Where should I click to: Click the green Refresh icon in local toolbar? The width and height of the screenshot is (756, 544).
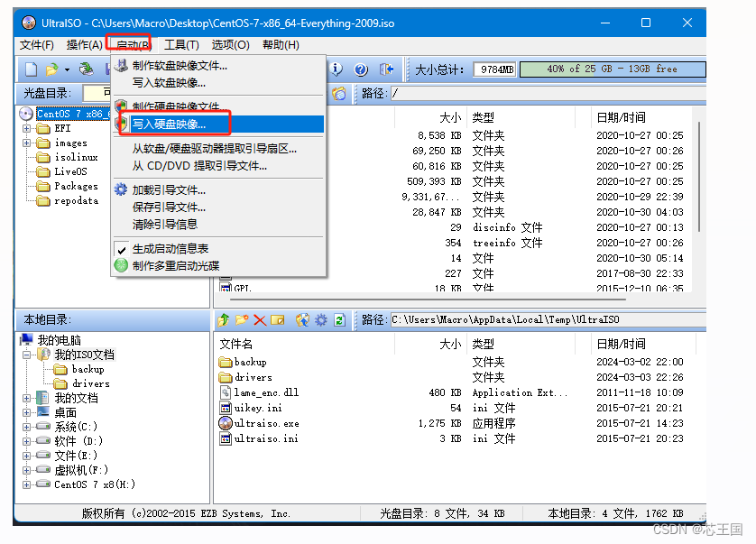pos(339,319)
